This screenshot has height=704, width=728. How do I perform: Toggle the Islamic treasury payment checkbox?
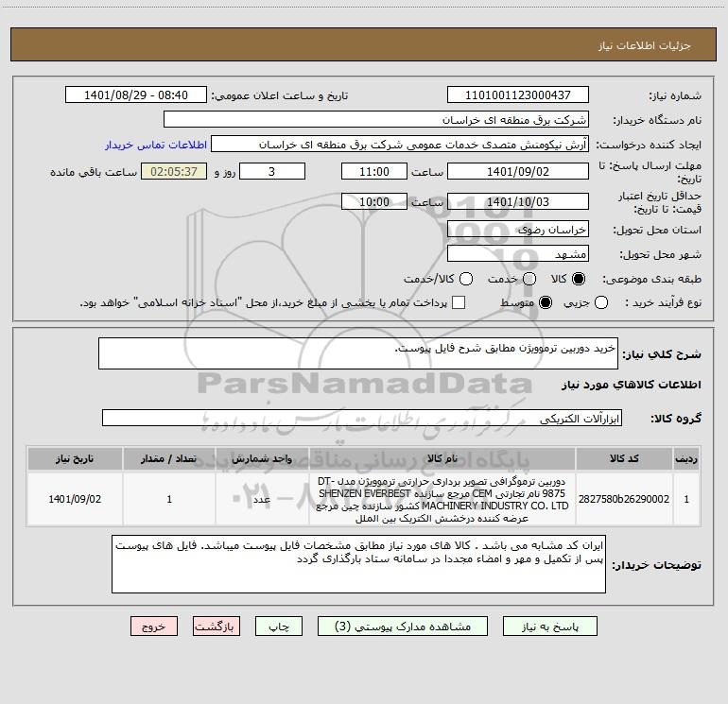pyautogui.click(x=459, y=302)
